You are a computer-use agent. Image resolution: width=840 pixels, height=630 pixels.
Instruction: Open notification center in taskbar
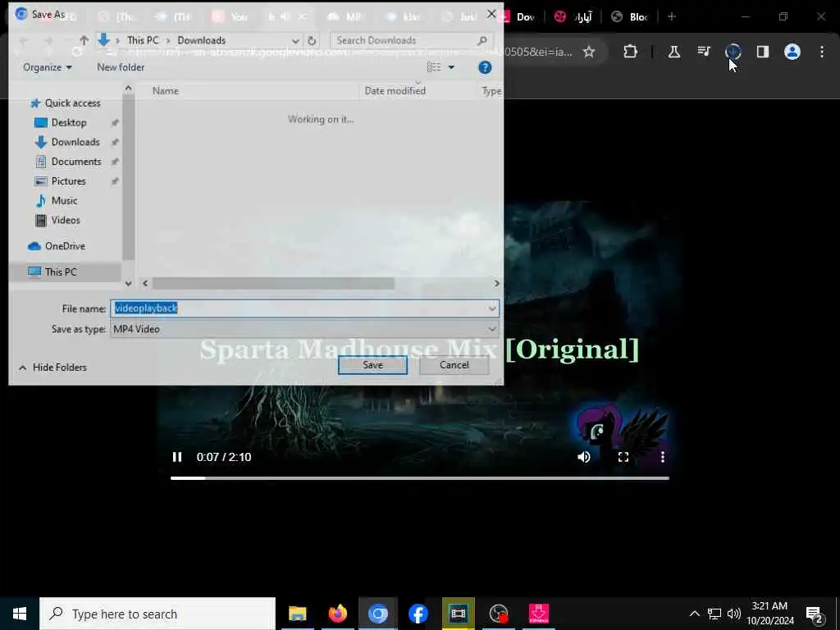[815, 614]
